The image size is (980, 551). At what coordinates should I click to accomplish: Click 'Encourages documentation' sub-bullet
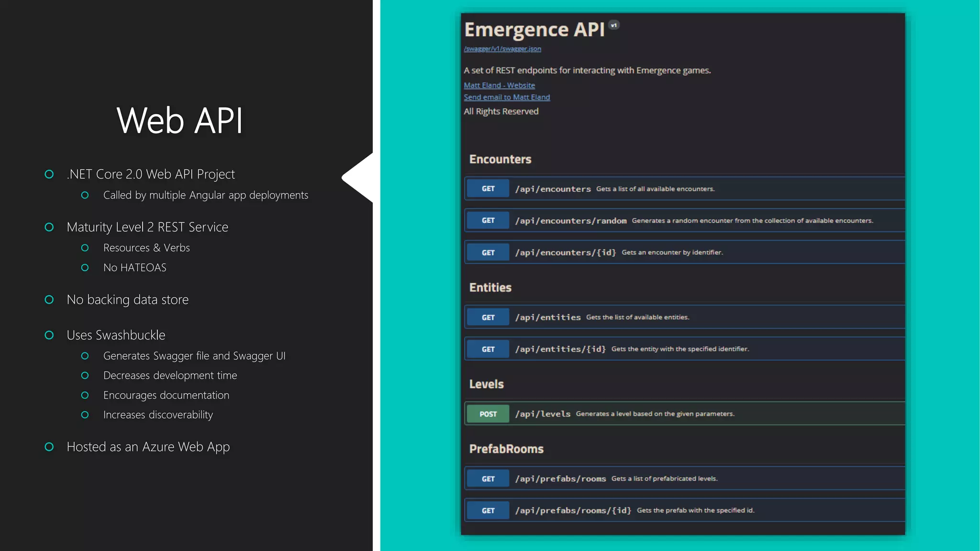tap(167, 395)
